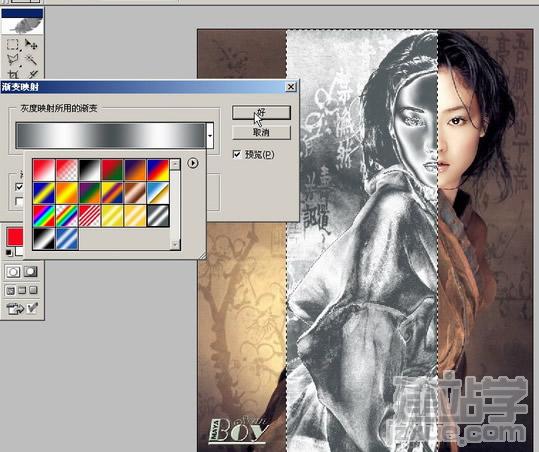539x452 pixels.
Task: Switch to Quick Mask Mode icon
Action: pyautogui.click(x=31, y=272)
